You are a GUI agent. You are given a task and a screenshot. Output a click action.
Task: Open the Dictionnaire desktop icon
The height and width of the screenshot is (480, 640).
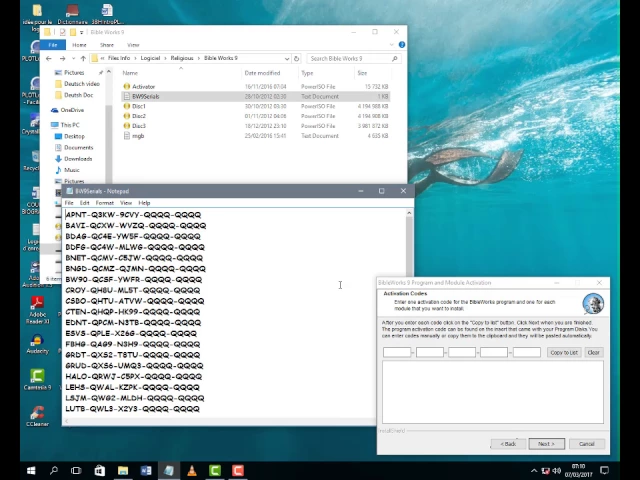pyautogui.click(x=72, y=14)
